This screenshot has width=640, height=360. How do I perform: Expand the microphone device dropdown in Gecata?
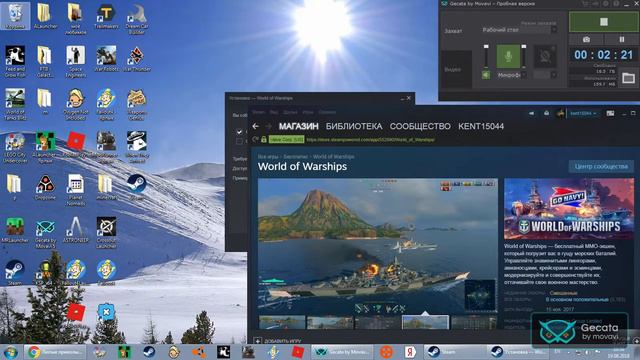coord(524,75)
